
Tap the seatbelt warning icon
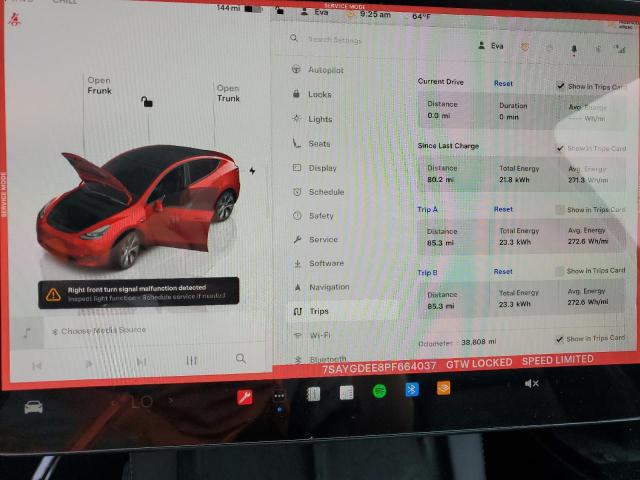(15, 19)
